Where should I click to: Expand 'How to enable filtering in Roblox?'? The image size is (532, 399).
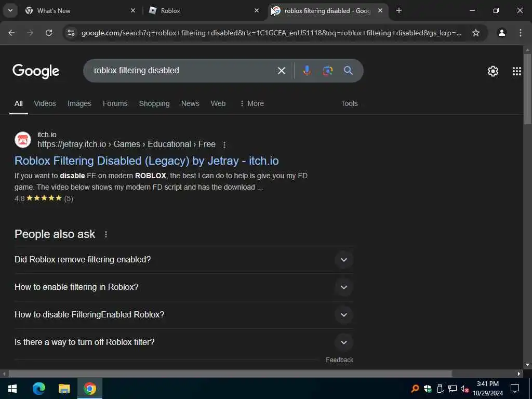coord(184,287)
